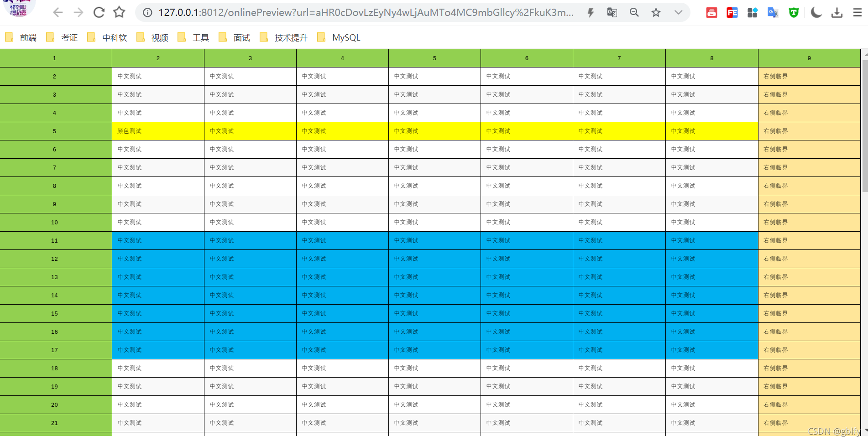Click column header cell 9
This screenshot has width=868, height=441.
click(809, 58)
